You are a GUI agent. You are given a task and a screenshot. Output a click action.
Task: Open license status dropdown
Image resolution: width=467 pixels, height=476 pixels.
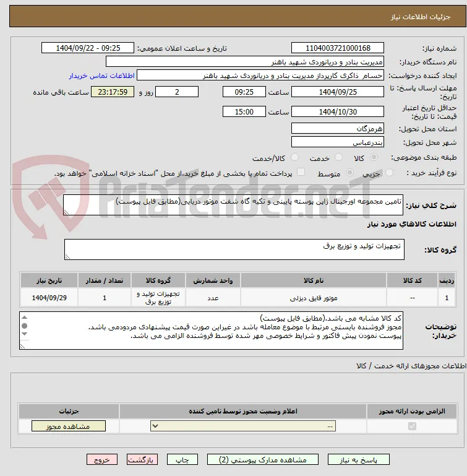click(242, 426)
